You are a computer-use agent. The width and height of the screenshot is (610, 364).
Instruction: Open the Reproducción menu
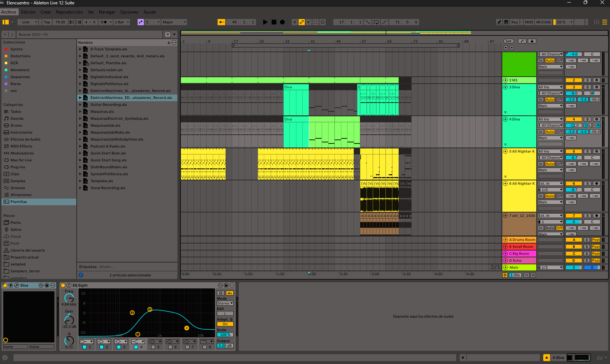[69, 12]
